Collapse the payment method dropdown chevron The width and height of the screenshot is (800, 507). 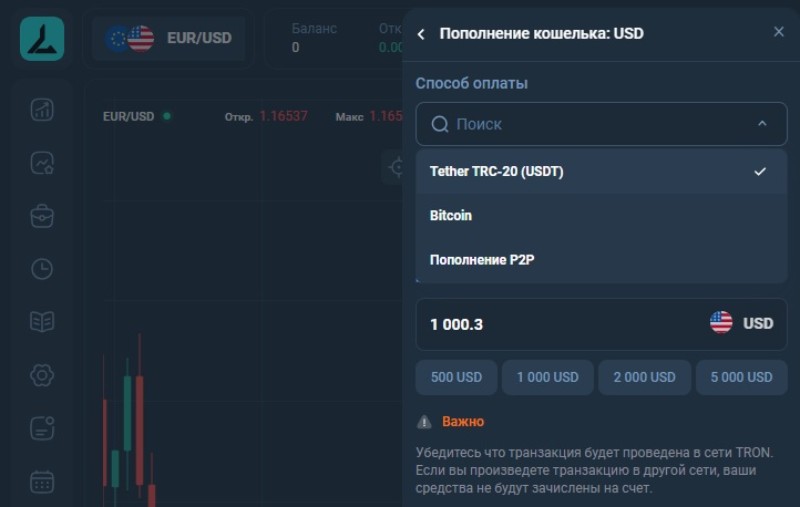(x=762, y=124)
